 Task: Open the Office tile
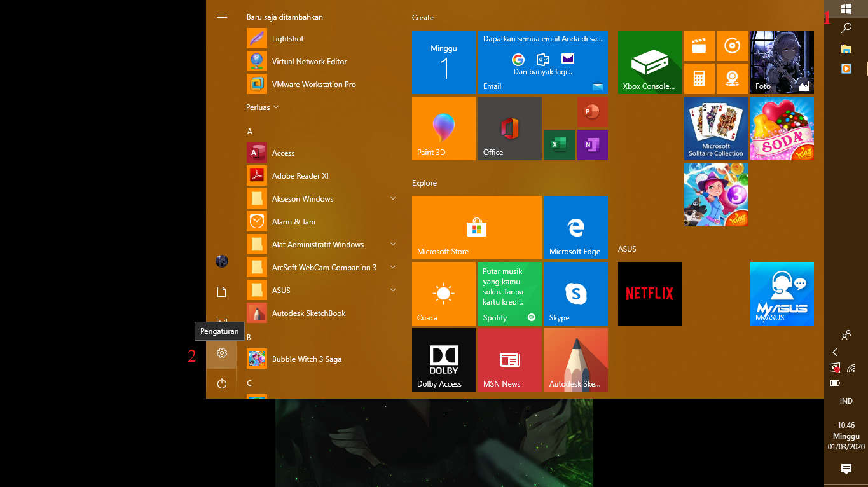[x=510, y=128]
